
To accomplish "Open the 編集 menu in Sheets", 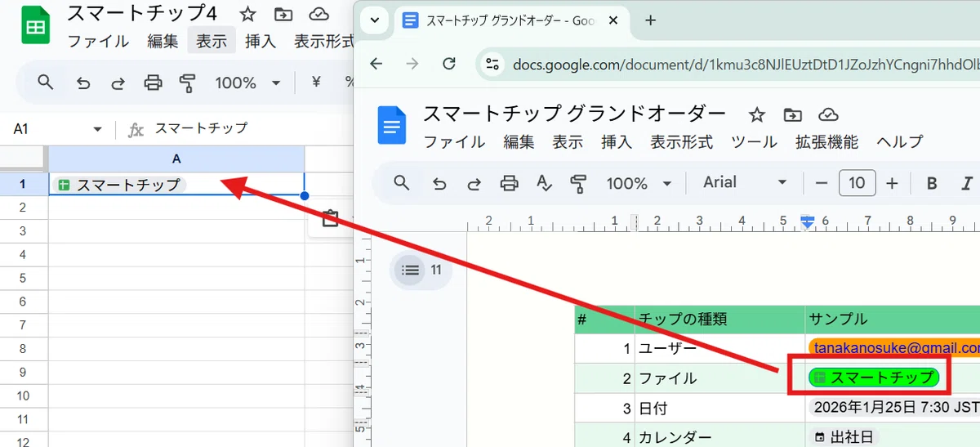I will click(x=163, y=41).
